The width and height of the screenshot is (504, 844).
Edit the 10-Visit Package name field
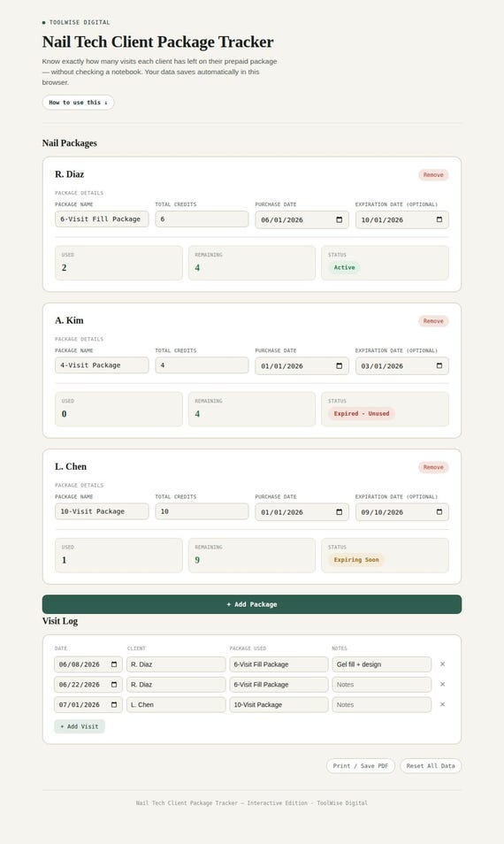coord(102,511)
